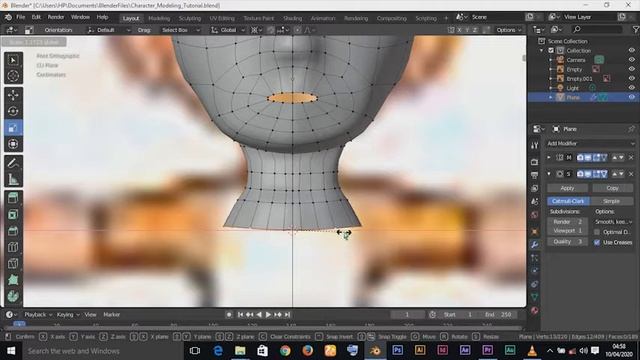This screenshot has height=360, width=640.
Task: Activate the Bevel tool
Action: point(13,231)
